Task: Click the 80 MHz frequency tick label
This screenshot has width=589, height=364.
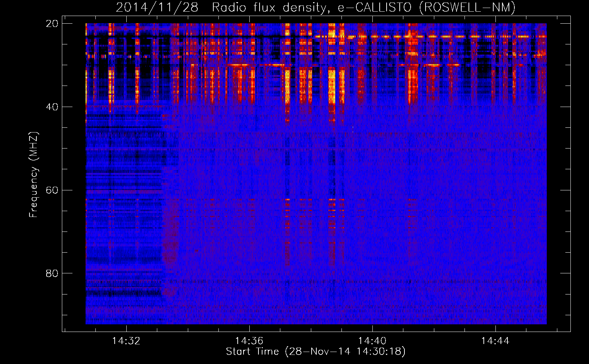Action: (x=52, y=273)
